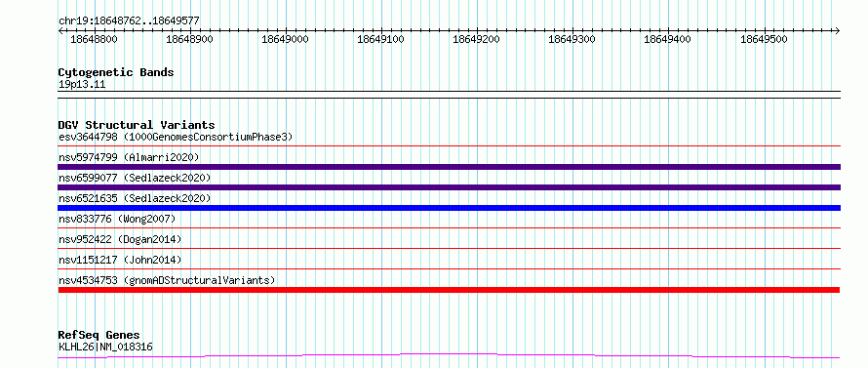The image size is (868, 368).
Task: Click ruler tick label 18648900
Action: (x=190, y=39)
